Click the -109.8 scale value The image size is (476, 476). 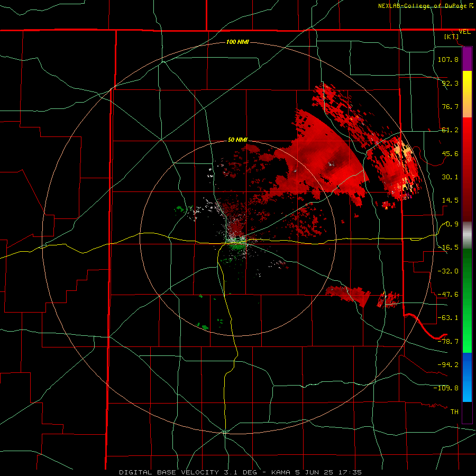tap(446, 388)
